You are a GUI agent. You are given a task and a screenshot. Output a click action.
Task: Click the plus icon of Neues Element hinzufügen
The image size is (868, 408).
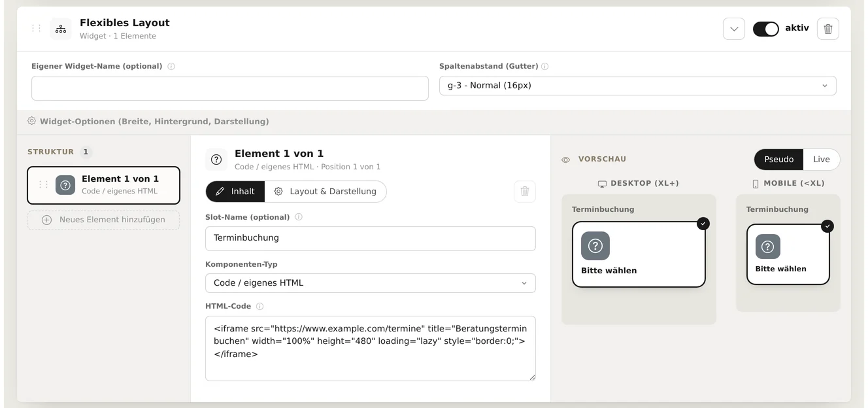[46, 220]
